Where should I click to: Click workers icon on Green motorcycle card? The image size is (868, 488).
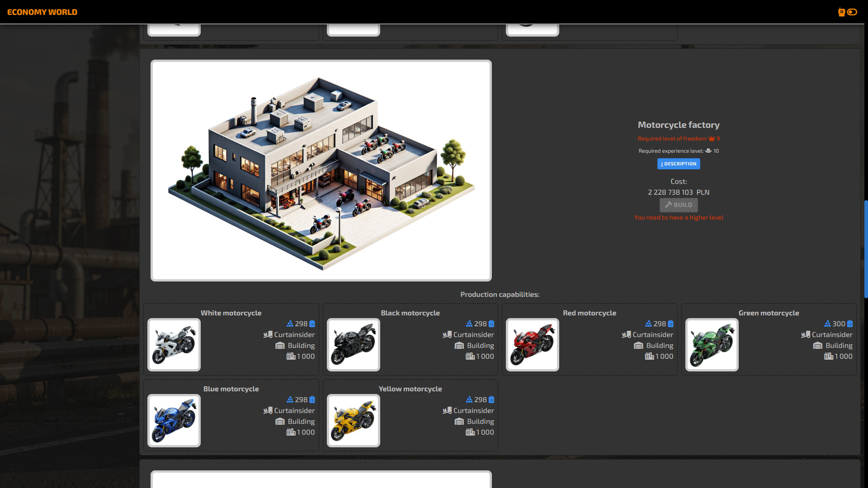click(827, 324)
